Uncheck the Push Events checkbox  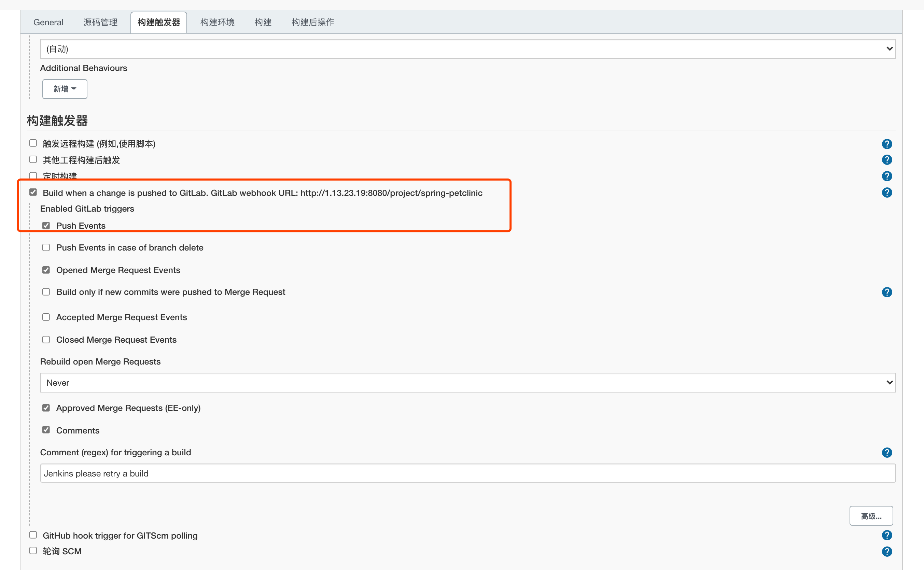(x=46, y=225)
